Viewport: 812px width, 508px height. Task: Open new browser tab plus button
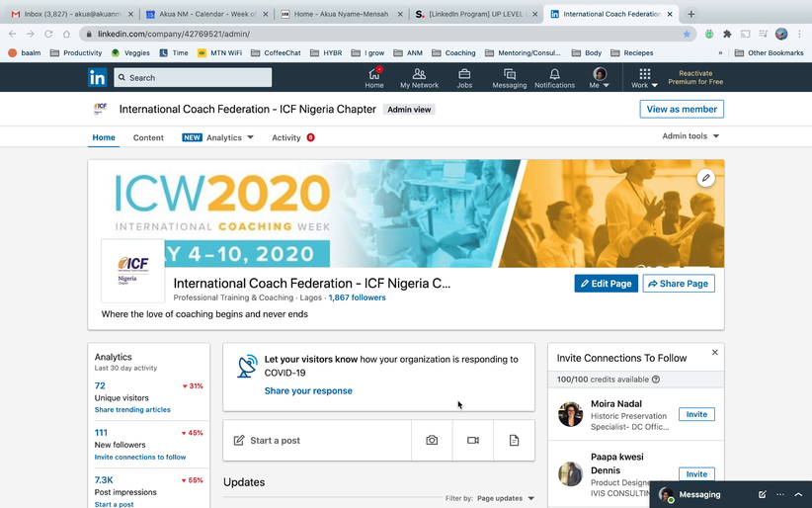[690, 14]
